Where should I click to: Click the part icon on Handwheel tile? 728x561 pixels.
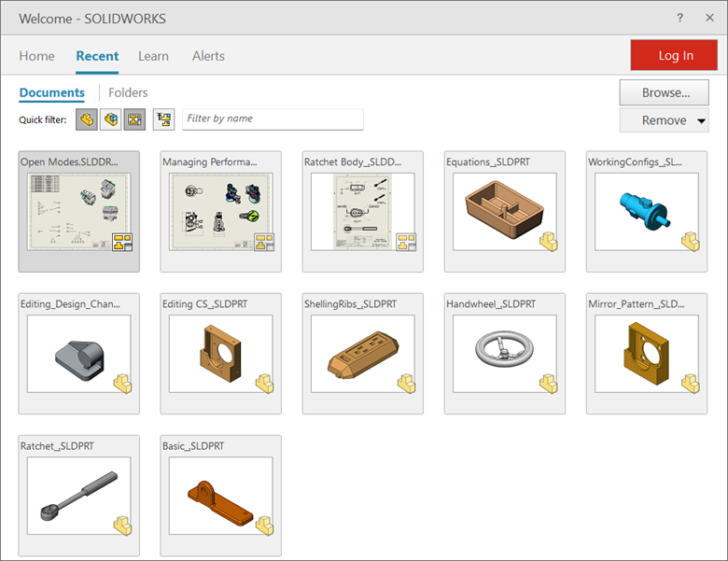549,384
